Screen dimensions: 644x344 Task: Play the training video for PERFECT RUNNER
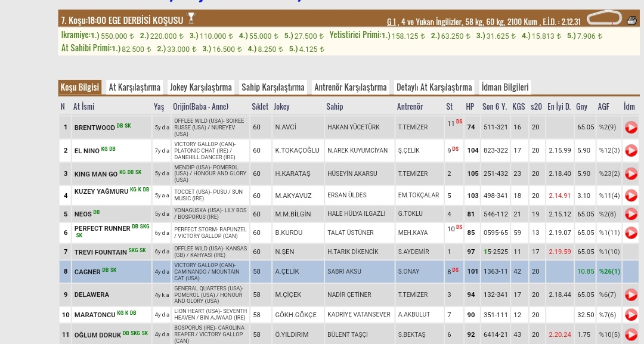(x=631, y=233)
